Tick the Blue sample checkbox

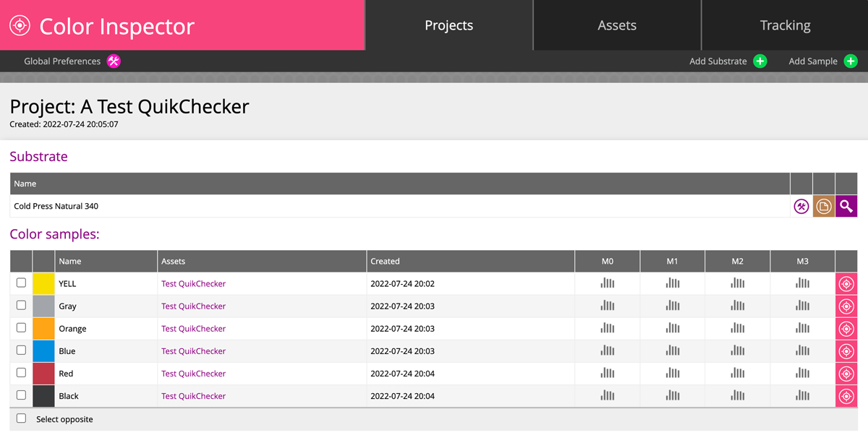coord(21,350)
